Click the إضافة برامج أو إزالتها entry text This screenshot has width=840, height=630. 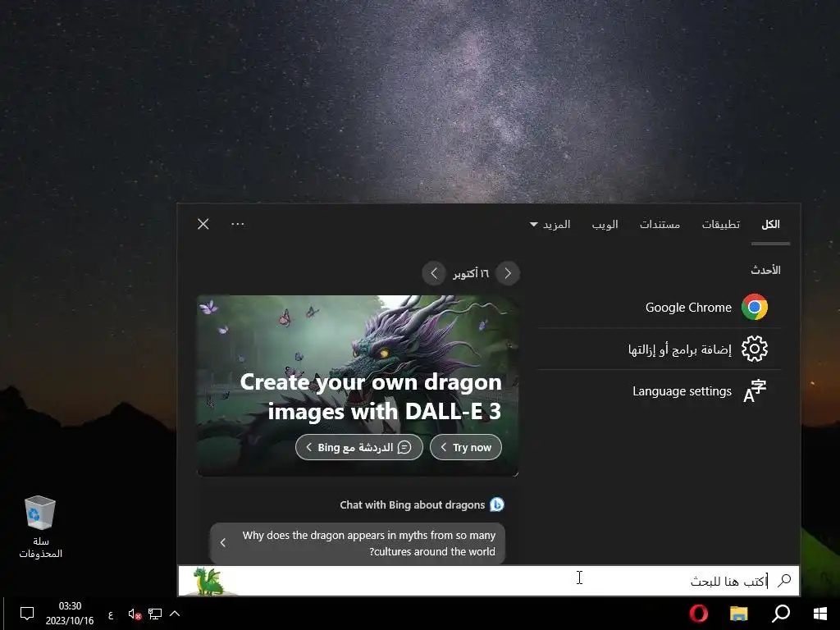coord(680,349)
